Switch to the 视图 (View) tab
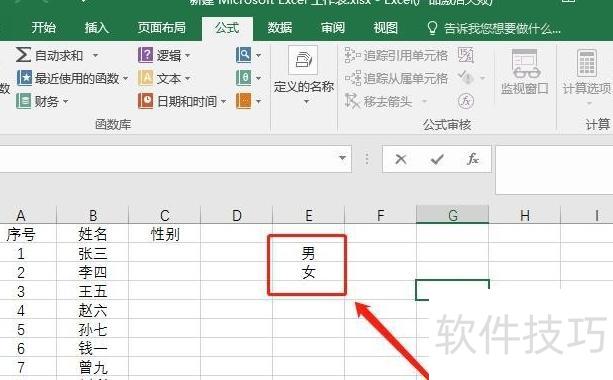The width and height of the screenshot is (613, 380). [x=385, y=28]
